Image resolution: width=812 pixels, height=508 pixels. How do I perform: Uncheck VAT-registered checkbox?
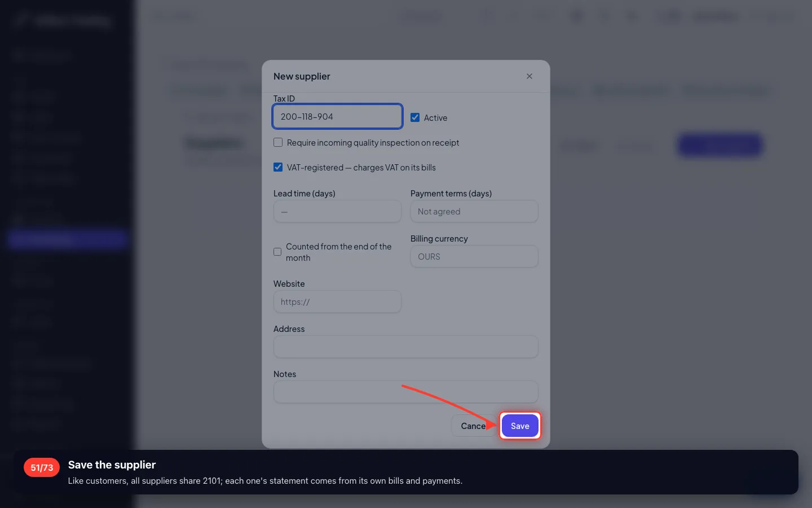[x=278, y=167]
